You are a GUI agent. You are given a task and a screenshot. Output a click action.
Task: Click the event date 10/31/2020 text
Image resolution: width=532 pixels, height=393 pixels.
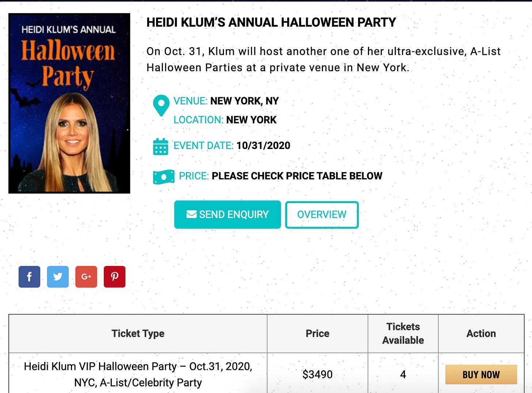263,145
